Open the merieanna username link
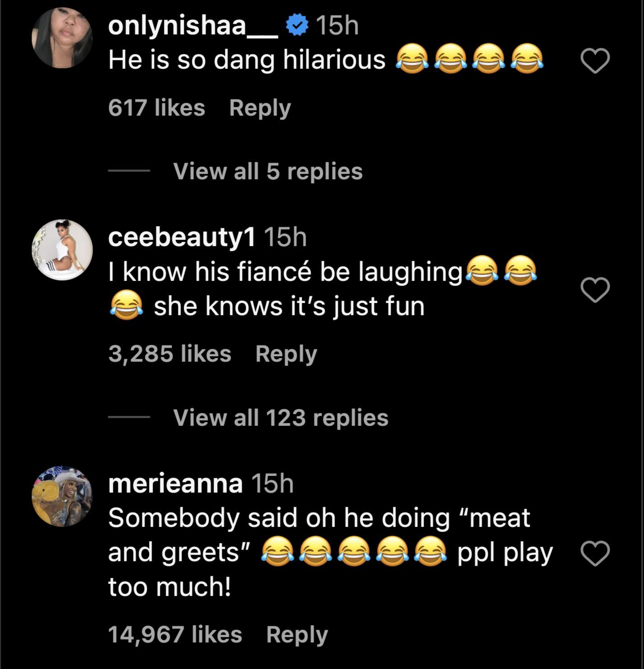Viewport: 644px width, 669px height. click(175, 483)
